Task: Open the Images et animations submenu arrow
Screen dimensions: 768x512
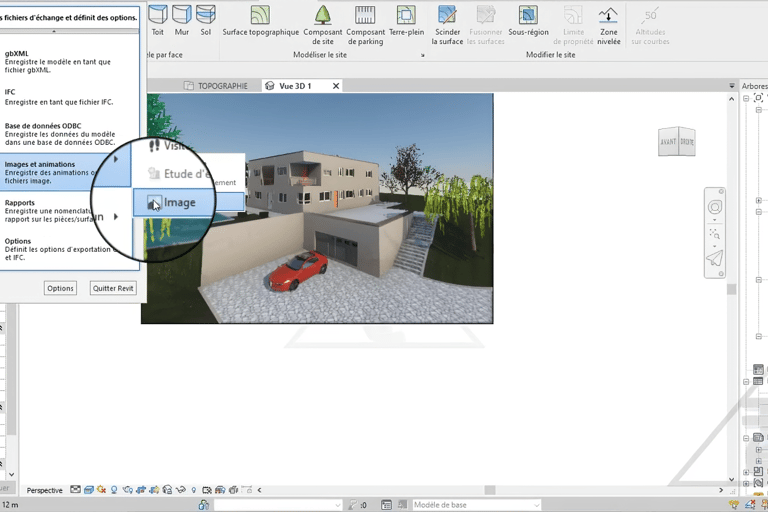Action: click(x=116, y=159)
